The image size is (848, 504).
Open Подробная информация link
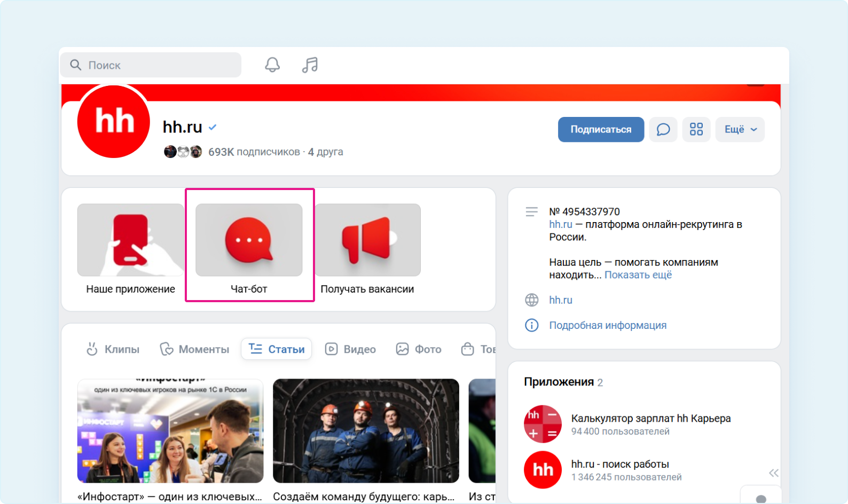(x=608, y=325)
